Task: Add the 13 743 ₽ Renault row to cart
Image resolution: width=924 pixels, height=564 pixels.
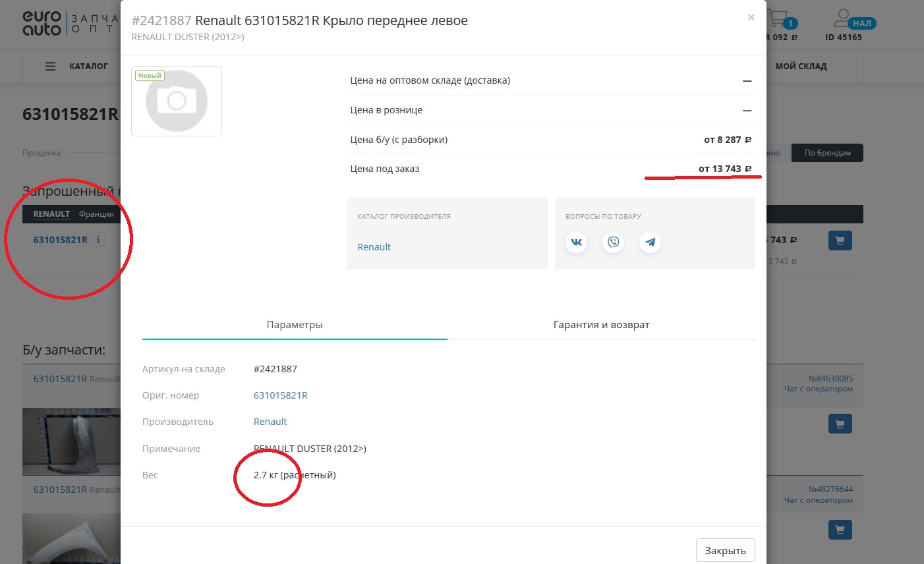Action: pos(840,240)
